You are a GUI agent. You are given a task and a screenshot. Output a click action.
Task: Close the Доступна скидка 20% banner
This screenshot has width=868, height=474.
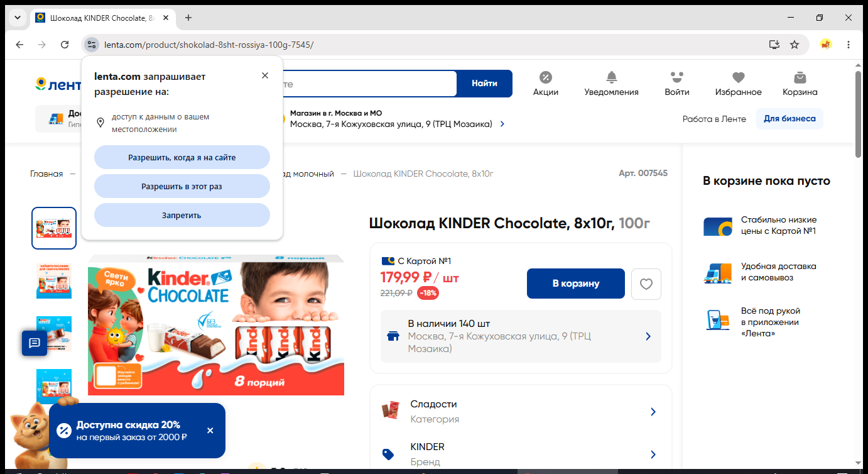210,431
